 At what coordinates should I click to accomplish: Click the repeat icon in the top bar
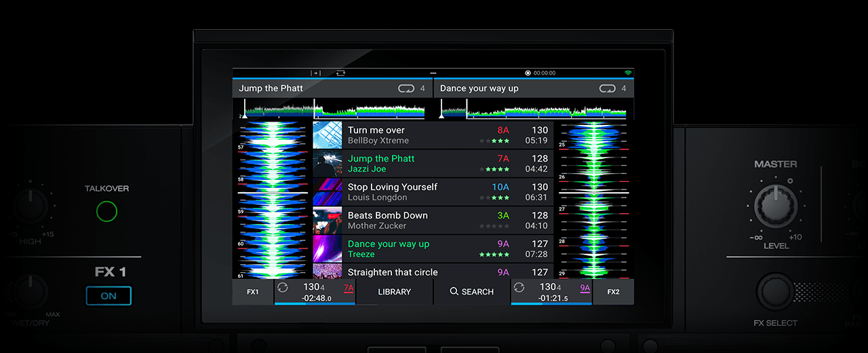[340, 73]
